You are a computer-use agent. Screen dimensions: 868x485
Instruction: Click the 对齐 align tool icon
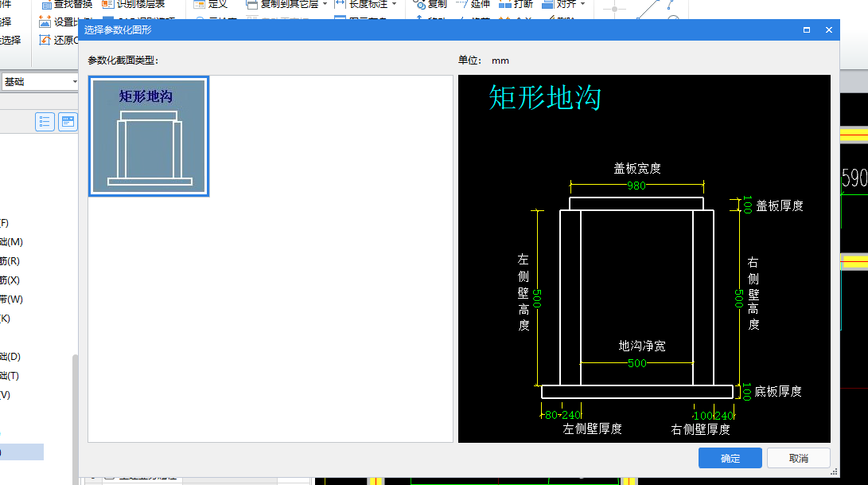pos(547,5)
